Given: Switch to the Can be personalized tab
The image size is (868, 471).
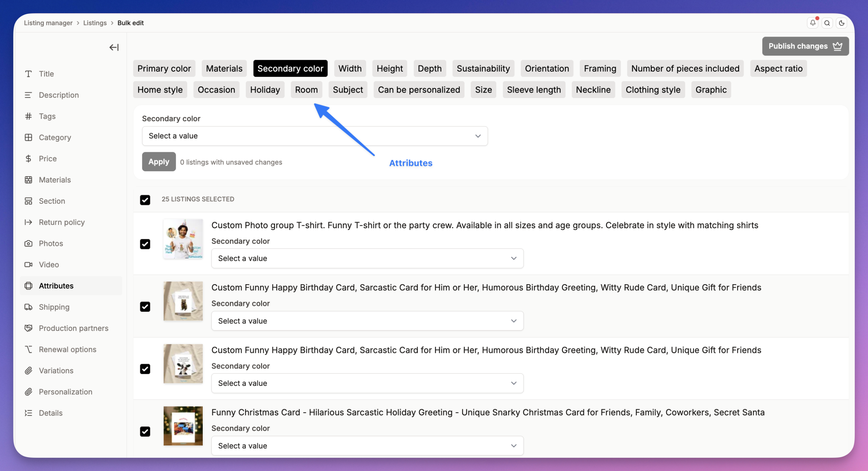Looking at the screenshot, I should (419, 90).
